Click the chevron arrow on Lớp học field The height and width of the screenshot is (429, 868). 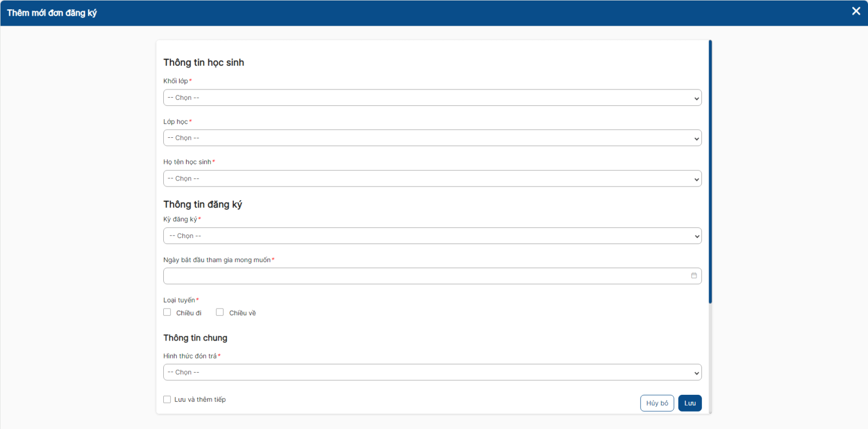697,138
